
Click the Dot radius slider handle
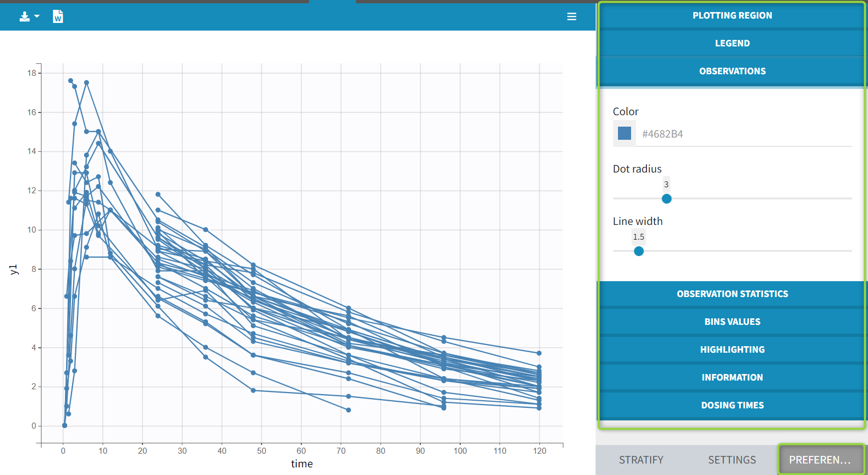[x=667, y=199]
